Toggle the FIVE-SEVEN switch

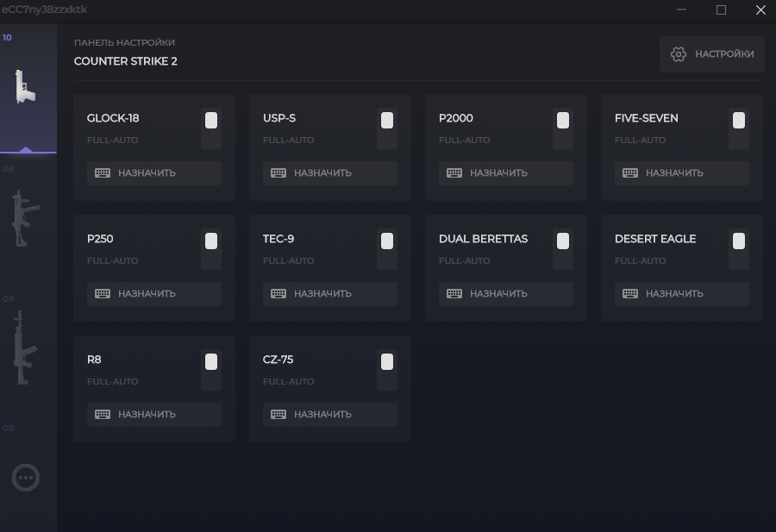click(x=739, y=128)
